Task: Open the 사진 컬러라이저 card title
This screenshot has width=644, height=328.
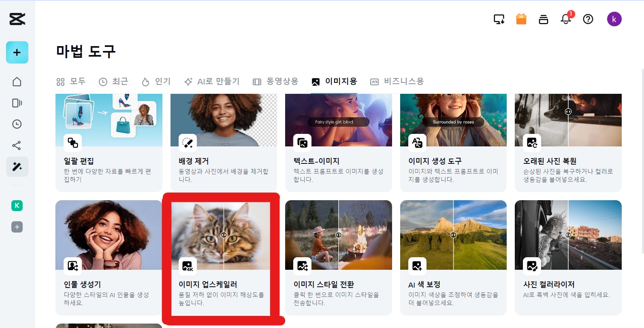Action: [x=549, y=284]
